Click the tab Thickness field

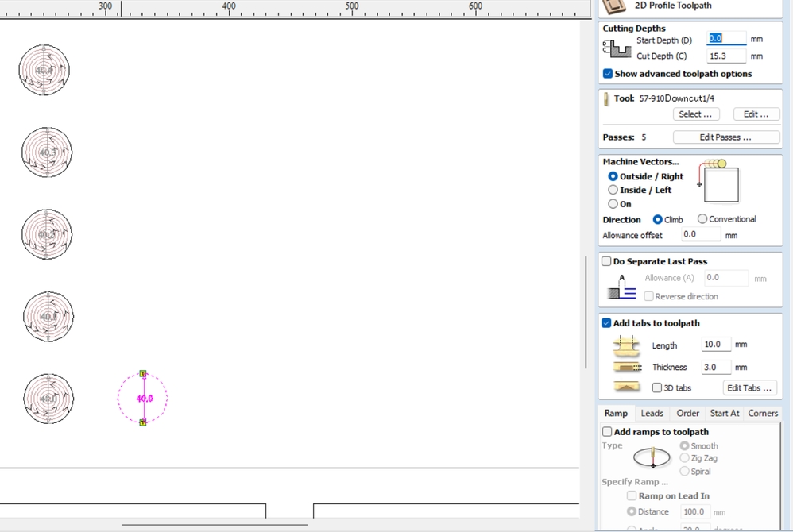tap(716, 368)
